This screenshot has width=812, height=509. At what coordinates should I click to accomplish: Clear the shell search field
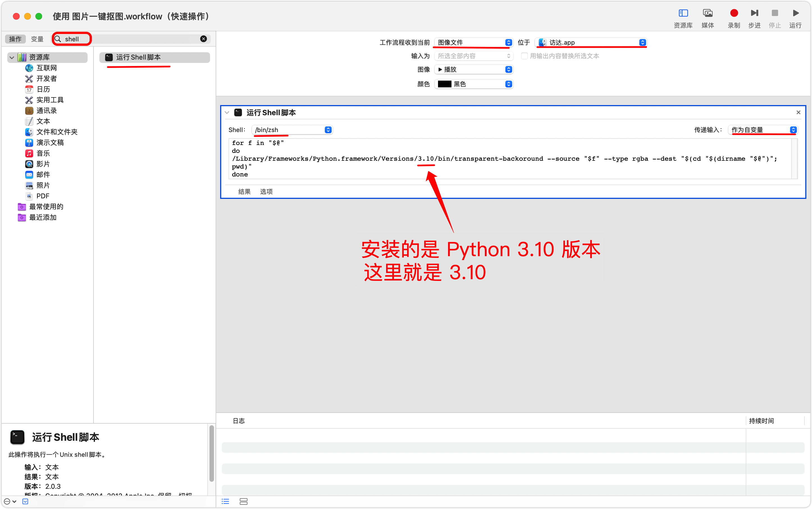coord(204,39)
